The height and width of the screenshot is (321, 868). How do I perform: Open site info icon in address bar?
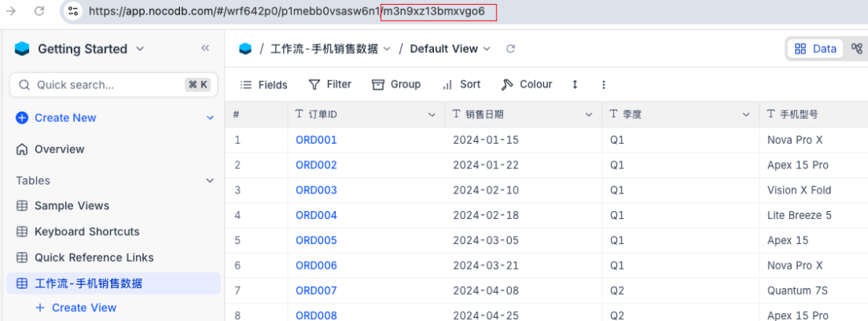pyautogui.click(x=73, y=11)
